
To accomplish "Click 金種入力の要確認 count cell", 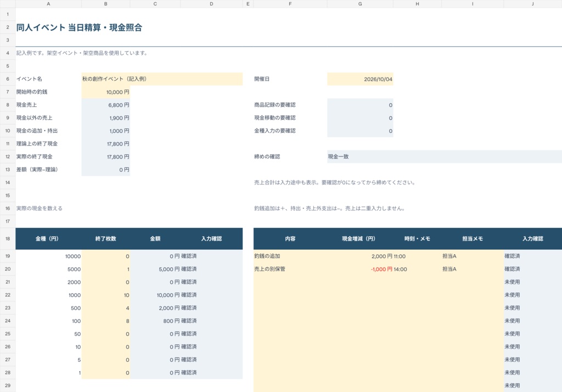I will pos(360,131).
